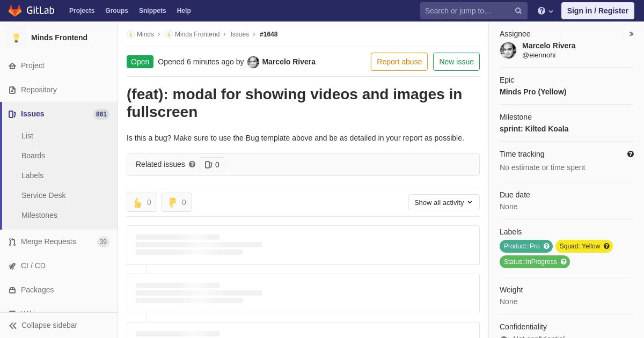This screenshot has height=338, width=644.
Task: Click the No estimate or time spent text
Action: [x=542, y=167]
